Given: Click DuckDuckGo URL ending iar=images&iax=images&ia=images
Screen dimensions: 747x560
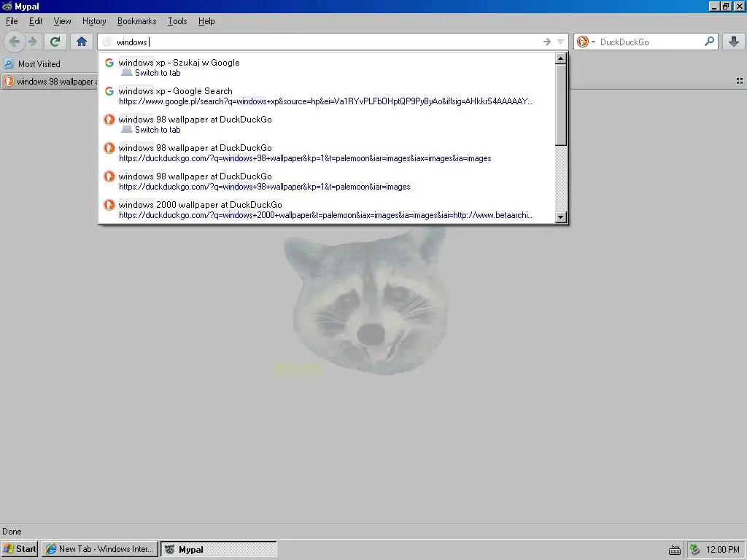Looking at the screenshot, I should (305, 158).
